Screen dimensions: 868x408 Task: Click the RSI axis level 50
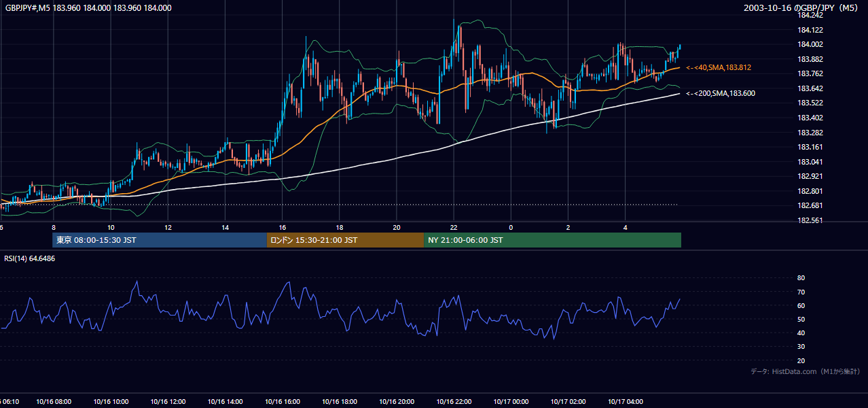click(x=801, y=319)
